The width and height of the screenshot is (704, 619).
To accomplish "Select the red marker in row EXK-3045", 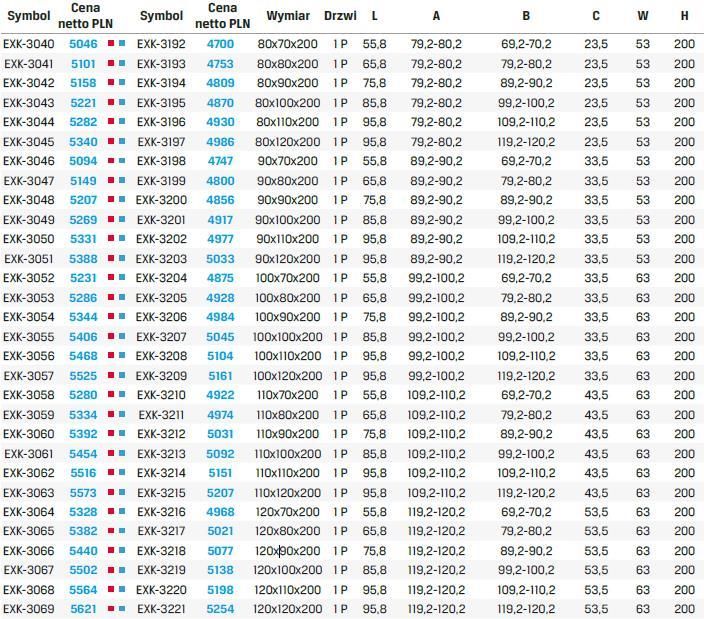I will [111, 142].
